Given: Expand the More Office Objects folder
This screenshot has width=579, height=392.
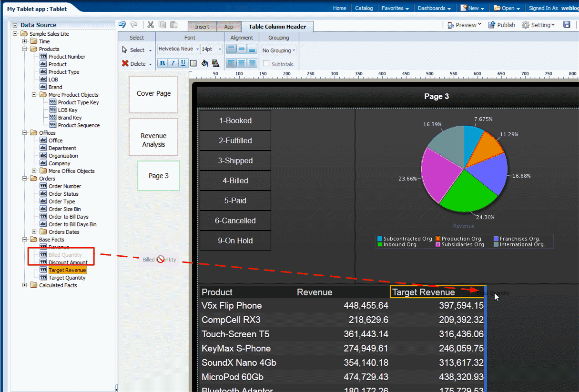Looking at the screenshot, I should [34, 171].
